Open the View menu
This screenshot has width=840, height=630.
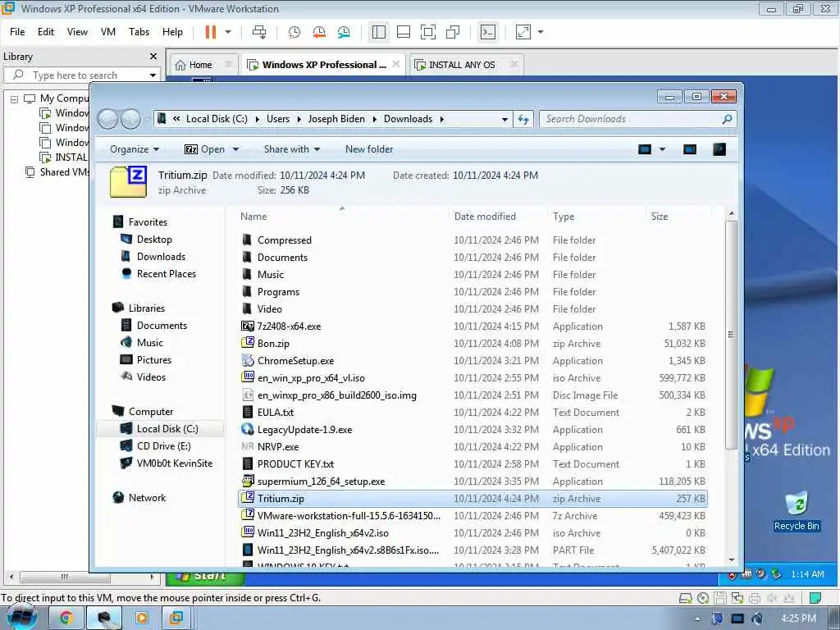point(77,32)
